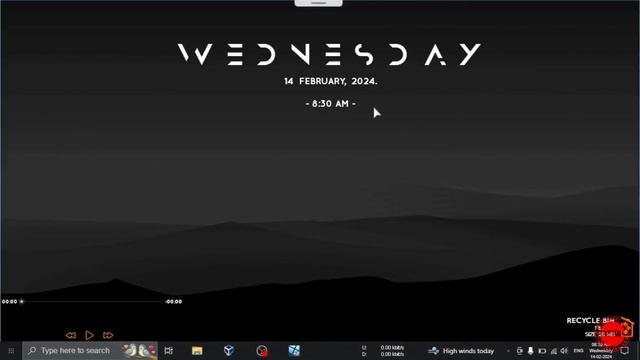Click the '- 8:30 AM -' clock text
The height and width of the screenshot is (360, 640).
coord(331,104)
